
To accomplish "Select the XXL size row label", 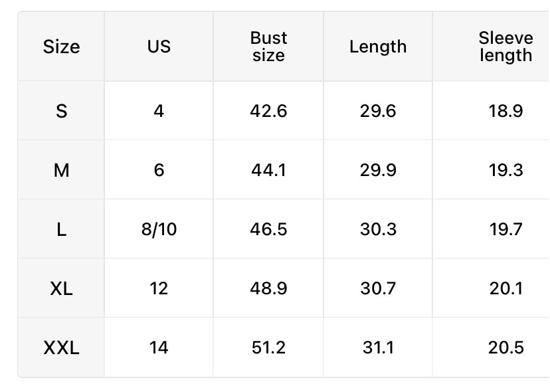I will (61, 347).
